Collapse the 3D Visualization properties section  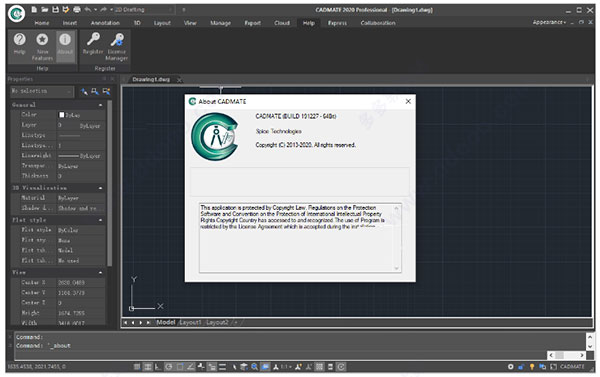click(100, 188)
